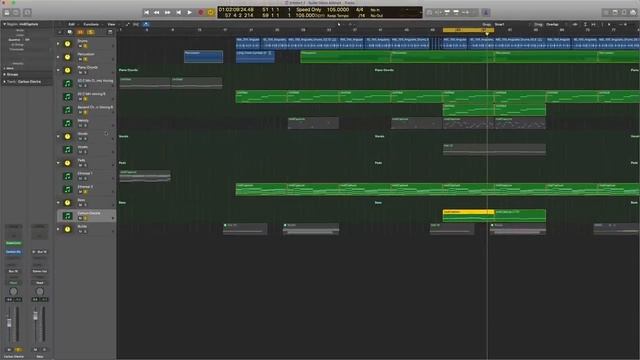Start playback with the Play button
The image size is (640, 360).
click(189, 13)
